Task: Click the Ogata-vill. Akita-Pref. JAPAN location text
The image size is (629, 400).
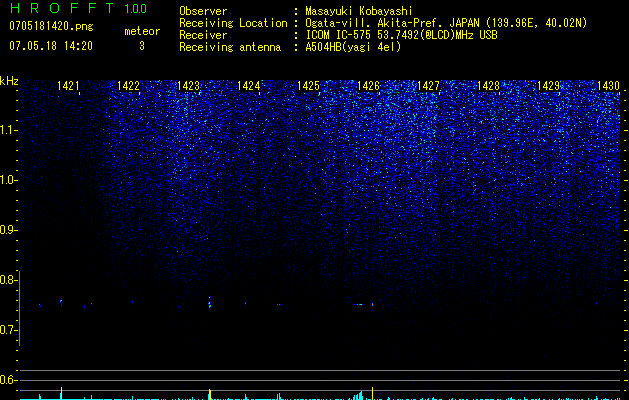Action: tap(446, 23)
